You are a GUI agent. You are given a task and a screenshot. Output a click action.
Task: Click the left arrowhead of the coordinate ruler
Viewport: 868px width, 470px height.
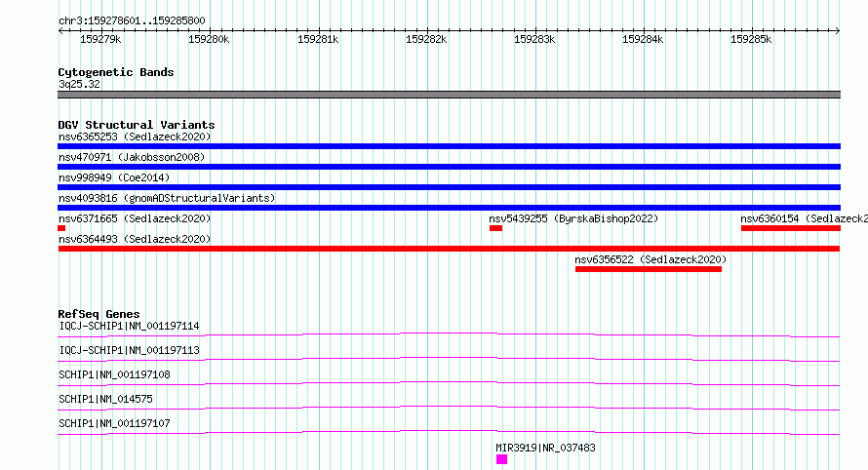[x=60, y=31]
